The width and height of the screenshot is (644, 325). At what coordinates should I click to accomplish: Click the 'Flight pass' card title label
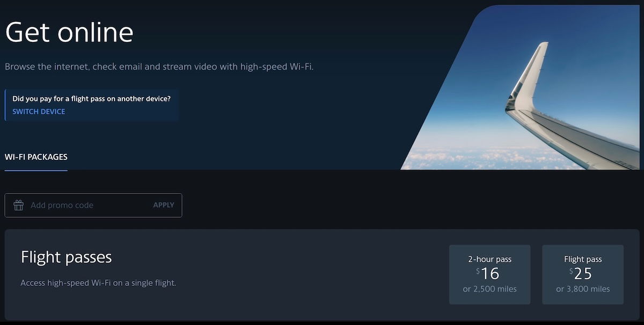click(583, 259)
